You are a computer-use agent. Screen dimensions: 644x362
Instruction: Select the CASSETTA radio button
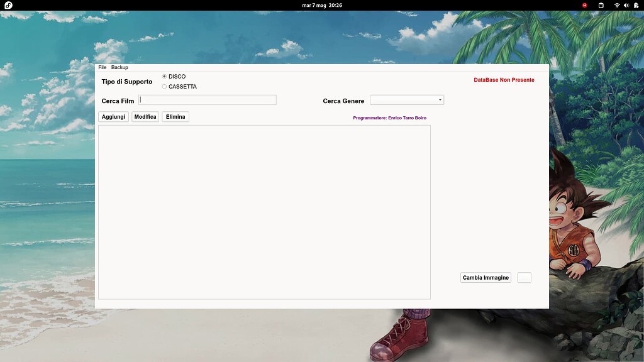[x=165, y=87]
